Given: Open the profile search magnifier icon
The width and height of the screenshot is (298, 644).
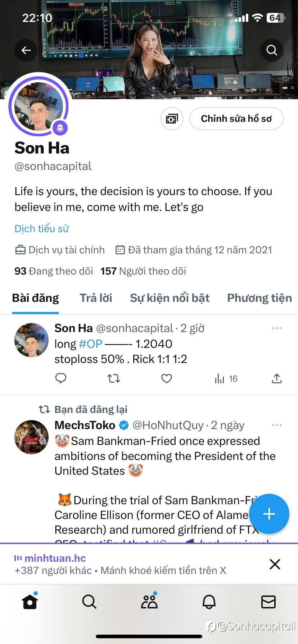Looking at the screenshot, I should click(x=272, y=50).
